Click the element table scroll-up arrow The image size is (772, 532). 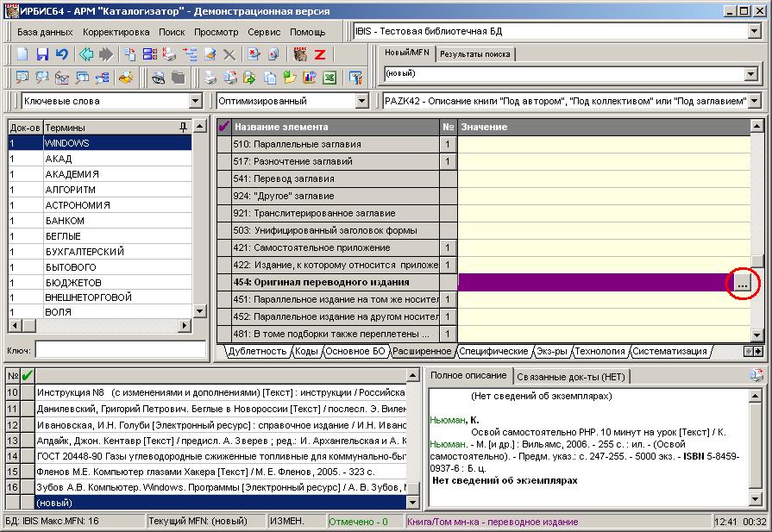pyautogui.click(x=756, y=127)
